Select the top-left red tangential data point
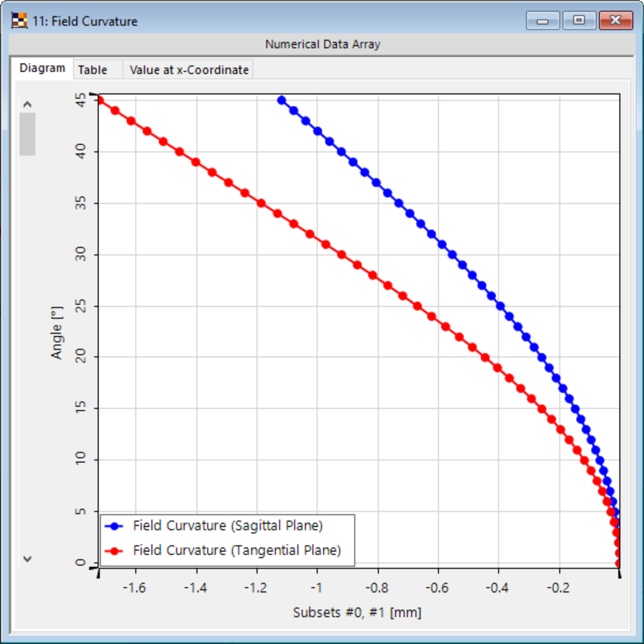The height and width of the screenshot is (644, 644). 100,101
